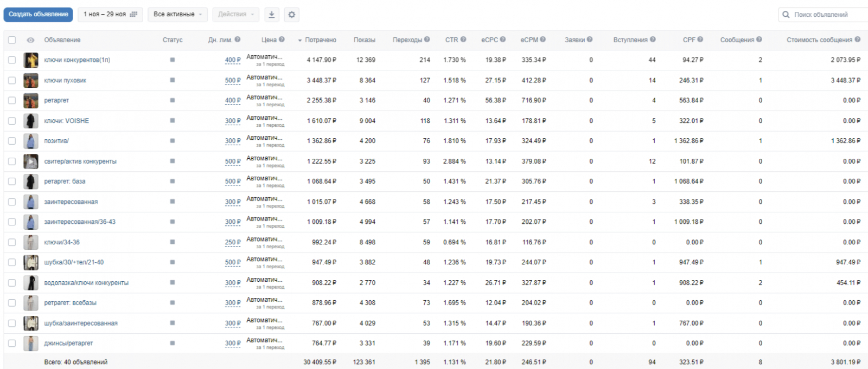Viewport: 868px width, 369px height.
Task: Toggle the select-all checkbox in header
Action: [x=12, y=40]
